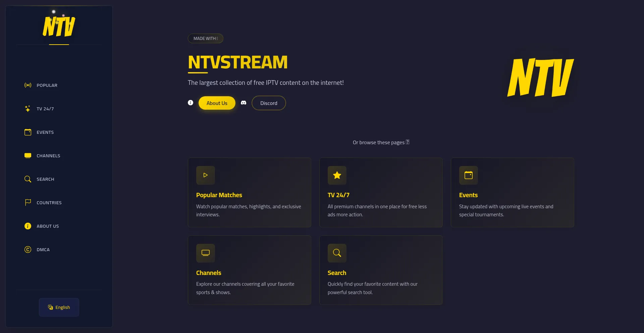644x333 pixels.
Task: Click the Events calendar icon in sidebar
Action: [28, 132]
